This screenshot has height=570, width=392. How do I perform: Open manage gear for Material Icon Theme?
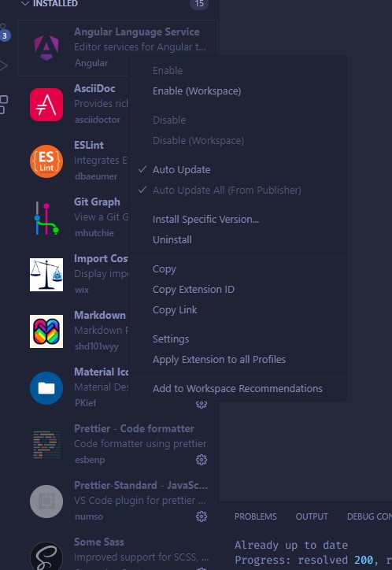[x=202, y=404]
